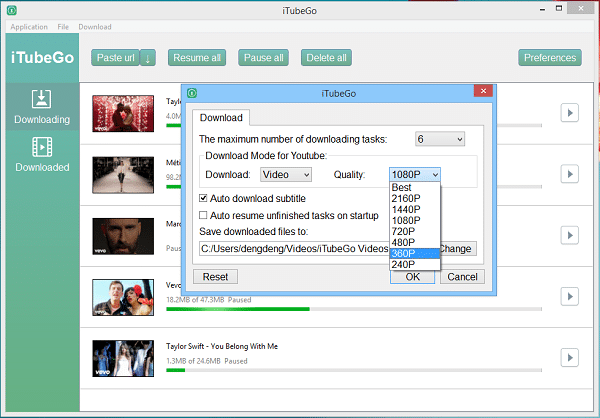This screenshot has width=600, height=418.
Task: Click the Paste url button
Action: coord(116,58)
